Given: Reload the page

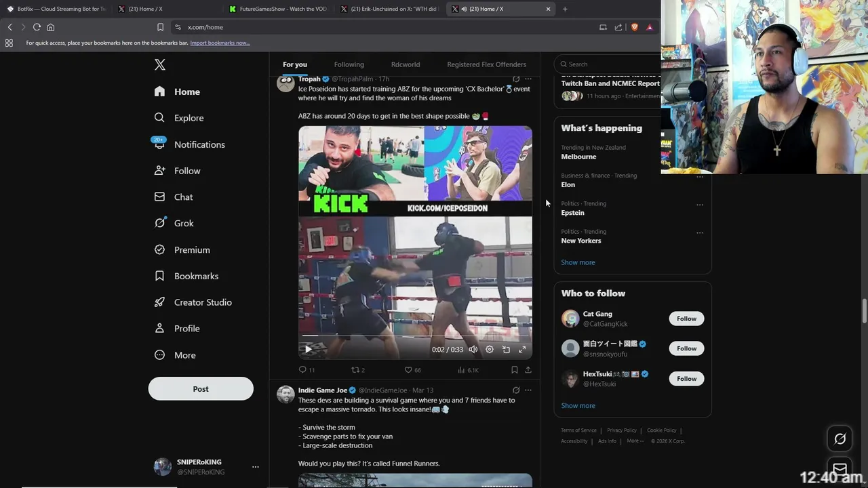Looking at the screenshot, I should (x=37, y=27).
